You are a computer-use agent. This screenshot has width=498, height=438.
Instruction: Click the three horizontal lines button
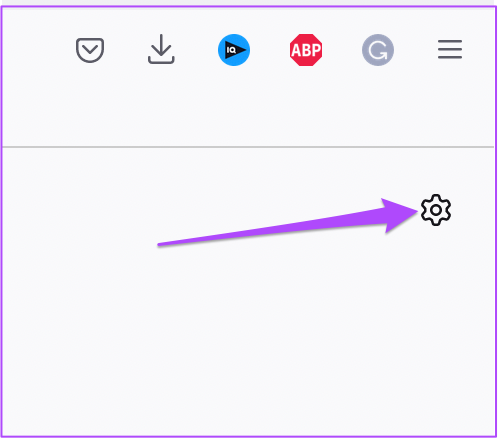(450, 49)
